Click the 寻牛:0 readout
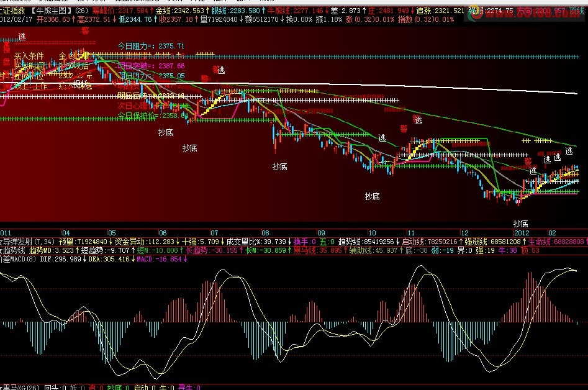Screen dimensions: 588x390 [189, 387]
